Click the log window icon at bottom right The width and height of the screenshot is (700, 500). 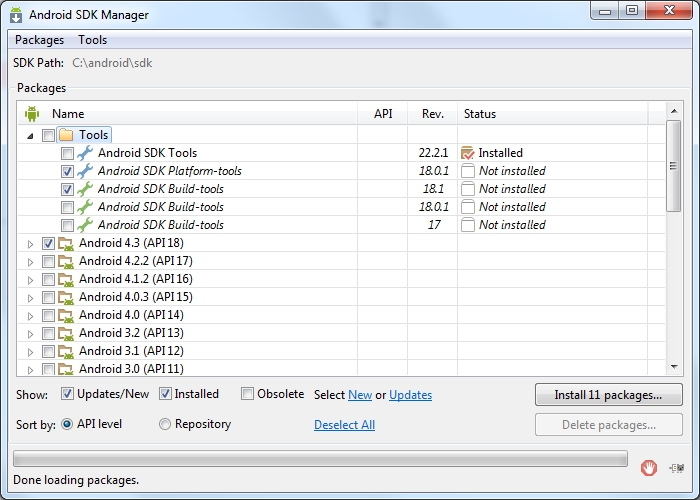click(679, 467)
